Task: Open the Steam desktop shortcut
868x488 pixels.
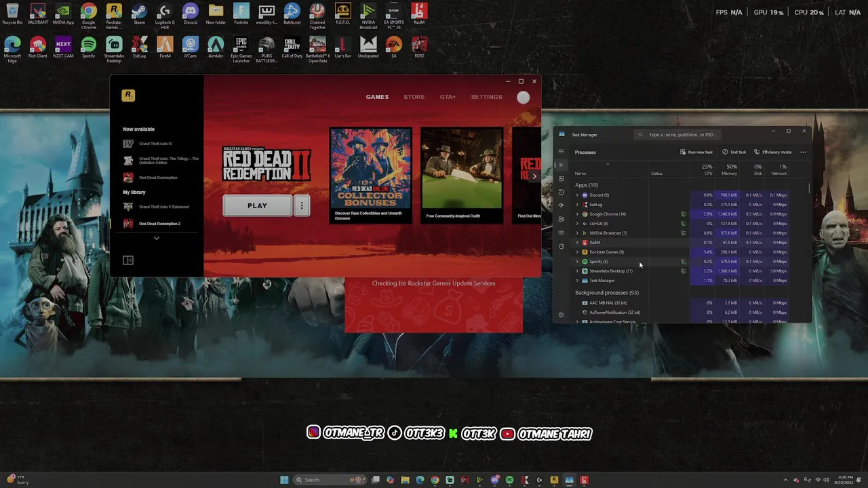Action: [x=140, y=14]
